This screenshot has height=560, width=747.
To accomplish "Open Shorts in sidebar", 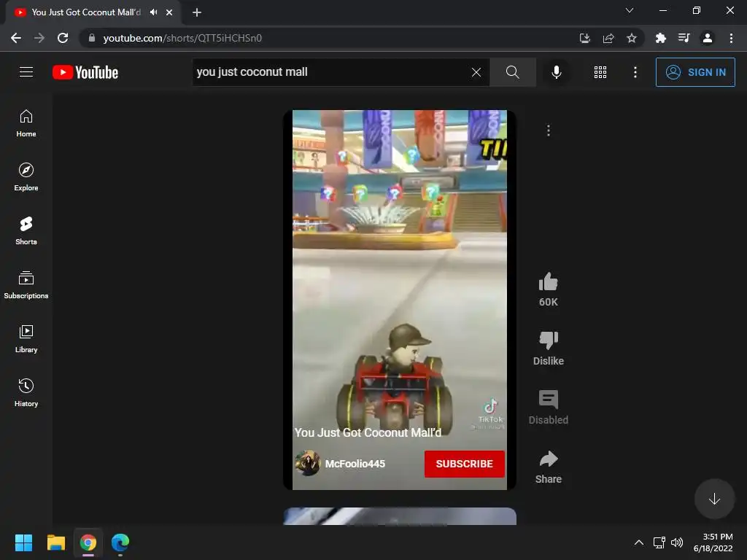I will (x=26, y=231).
